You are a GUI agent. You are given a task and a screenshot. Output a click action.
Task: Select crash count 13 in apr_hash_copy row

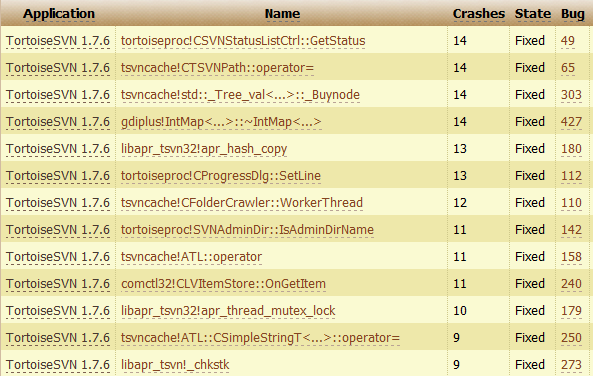[460, 149]
